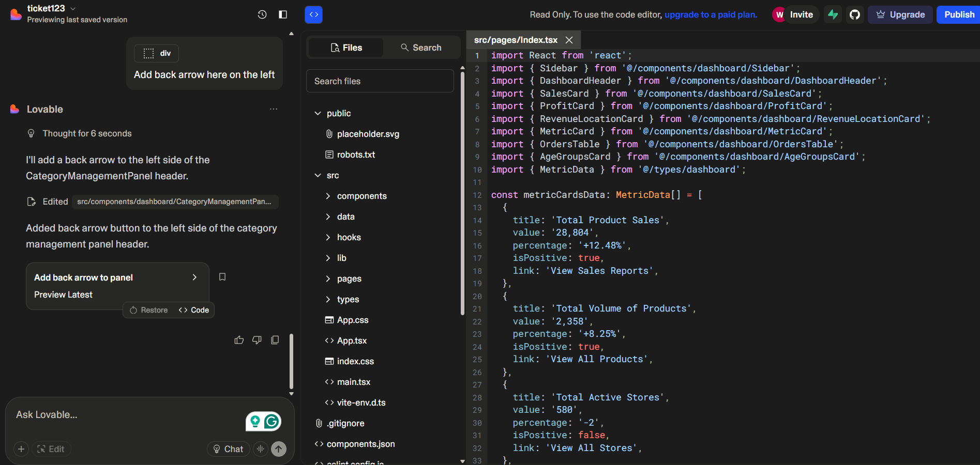Click the Supabase lightning bolt icon

pyautogui.click(x=833, y=14)
